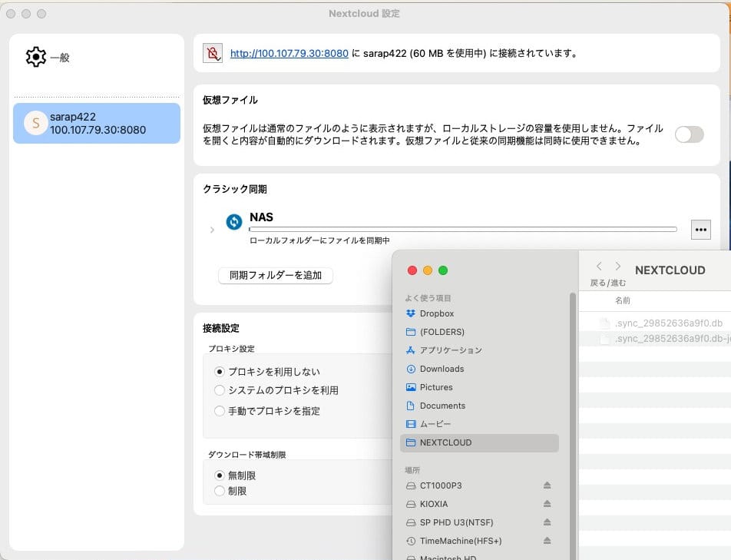This screenshot has height=560, width=731.
Task: Open (FOLDERS) in Finder sidebar
Action: (479, 332)
